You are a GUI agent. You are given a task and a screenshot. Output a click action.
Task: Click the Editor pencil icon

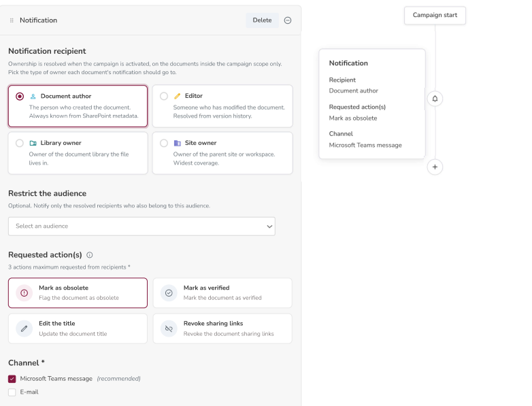177,96
